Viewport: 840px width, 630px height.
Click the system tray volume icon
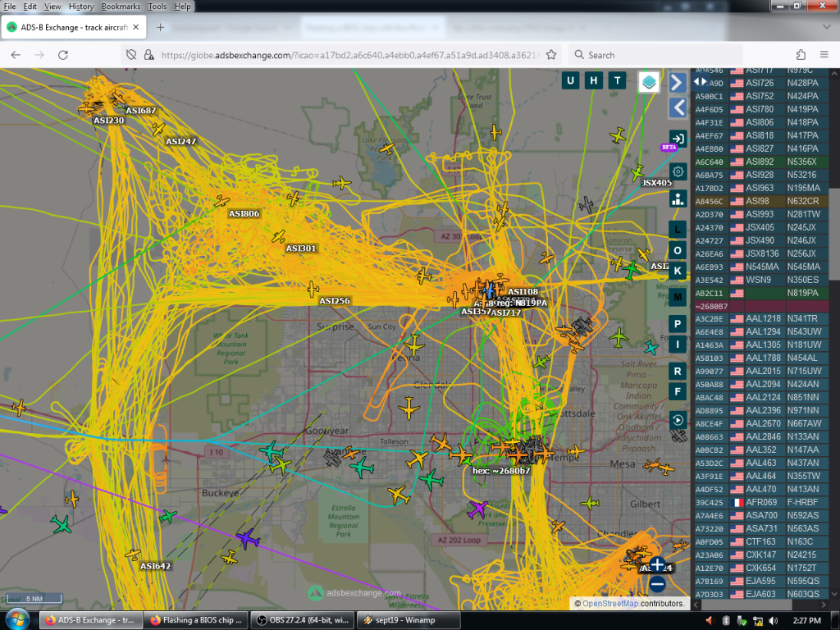tap(774, 620)
